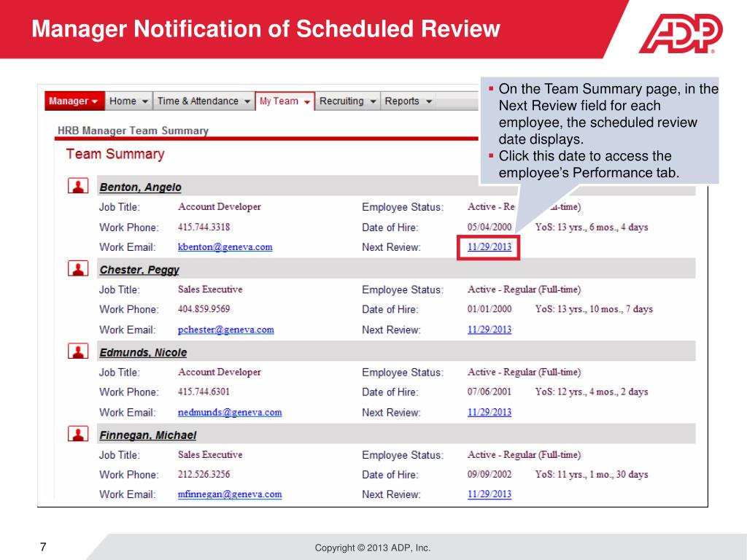This screenshot has width=747, height=560.
Task: Expand the Home menu arrow
Action: click(145, 101)
